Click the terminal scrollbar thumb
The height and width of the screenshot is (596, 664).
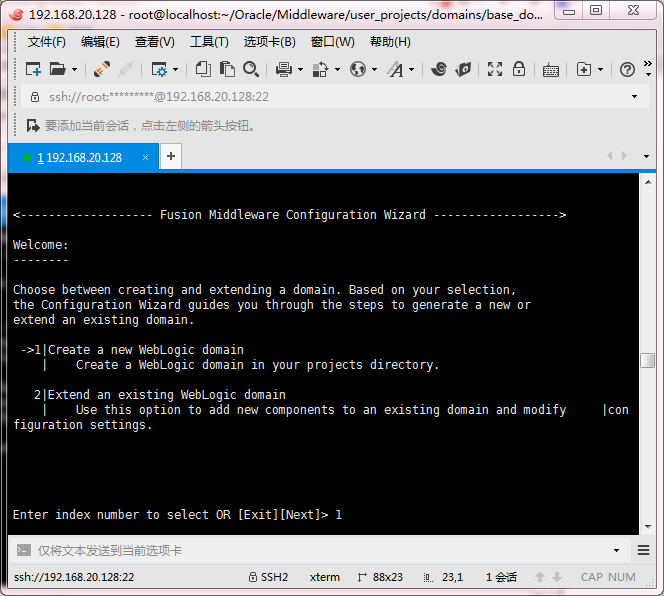pos(647,360)
